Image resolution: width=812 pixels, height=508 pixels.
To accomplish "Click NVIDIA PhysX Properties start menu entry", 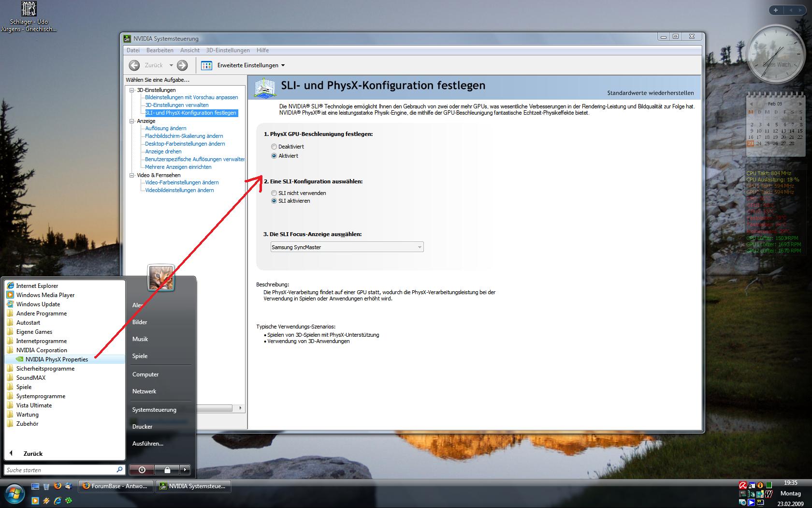I will (57, 359).
